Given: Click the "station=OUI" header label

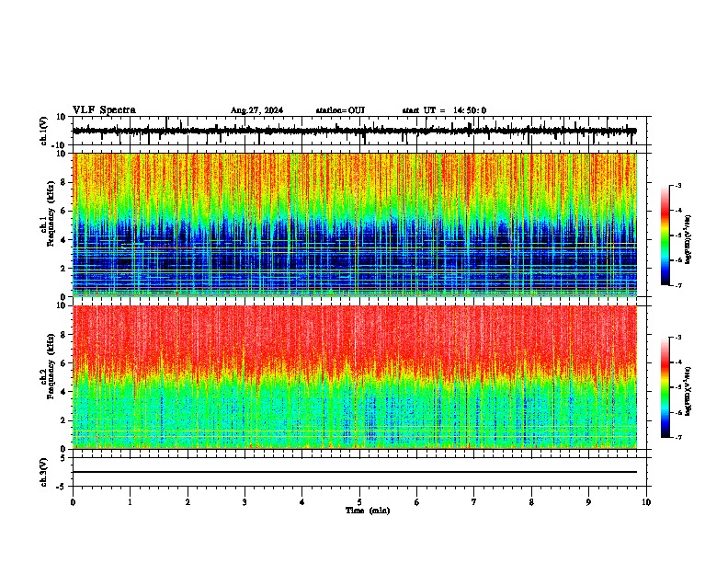Looking at the screenshot, I should tap(340, 110).
